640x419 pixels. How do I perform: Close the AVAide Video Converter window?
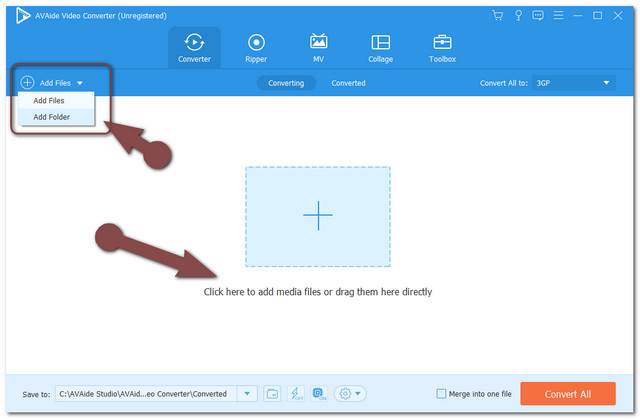[618, 16]
